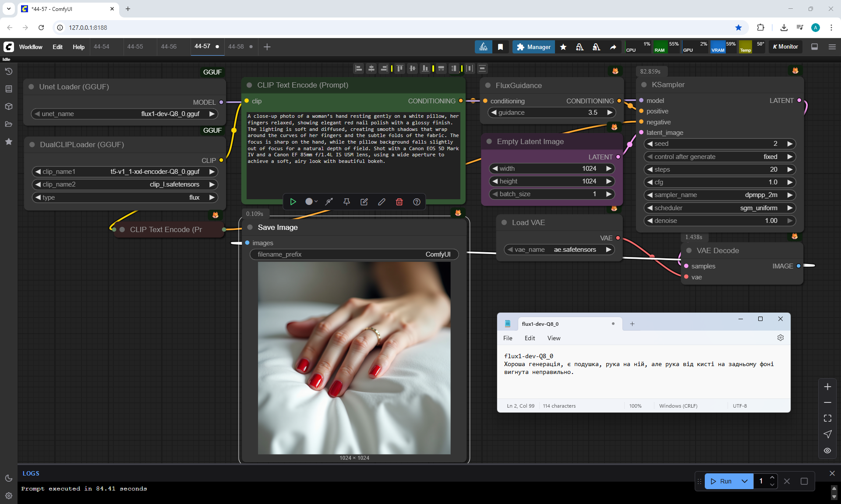This screenshot has height=504, width=841.
Task: Open the queue history sidebar icon
Action: click(x=9, y=71)
